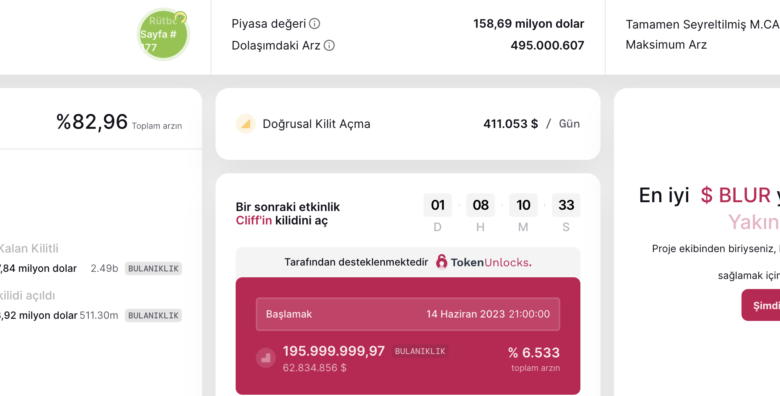Image resolution: width=780 pixels, height=396 pixels.
Task: Select the Başlamak date row
Action: coord(408,314)
